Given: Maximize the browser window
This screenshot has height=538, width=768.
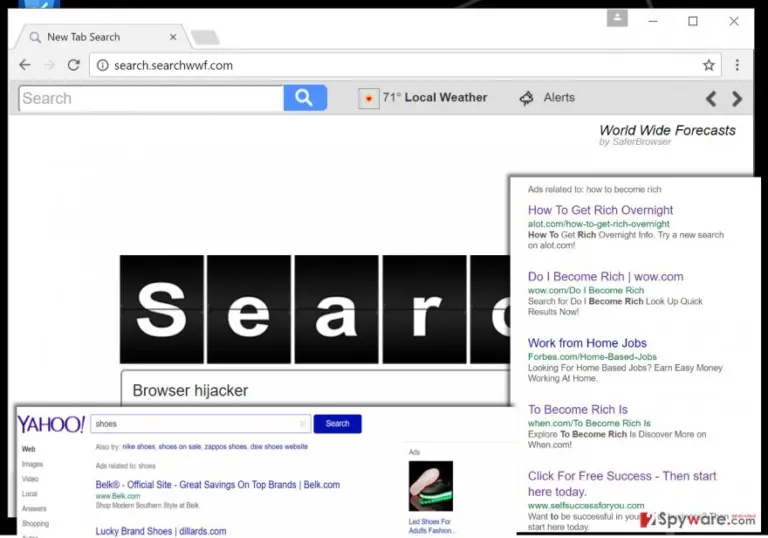Looking at the screenshot, I should (x=693, y=21).
